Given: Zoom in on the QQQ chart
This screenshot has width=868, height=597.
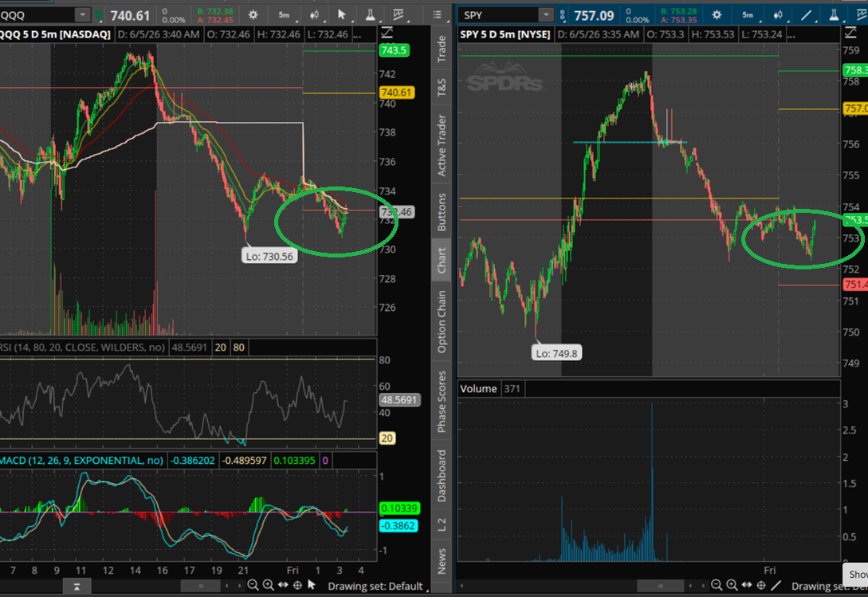Looking at the screenshot, I should click(269, 585).
